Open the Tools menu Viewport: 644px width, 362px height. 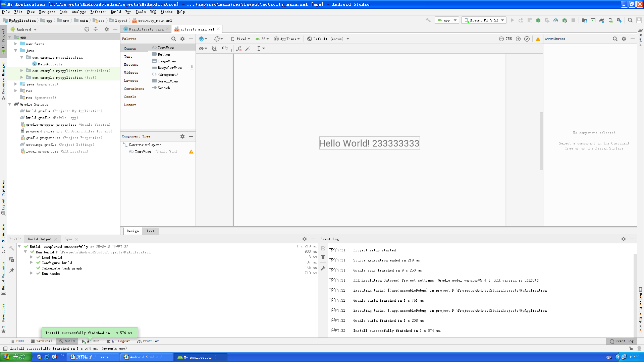pos(141,12)
